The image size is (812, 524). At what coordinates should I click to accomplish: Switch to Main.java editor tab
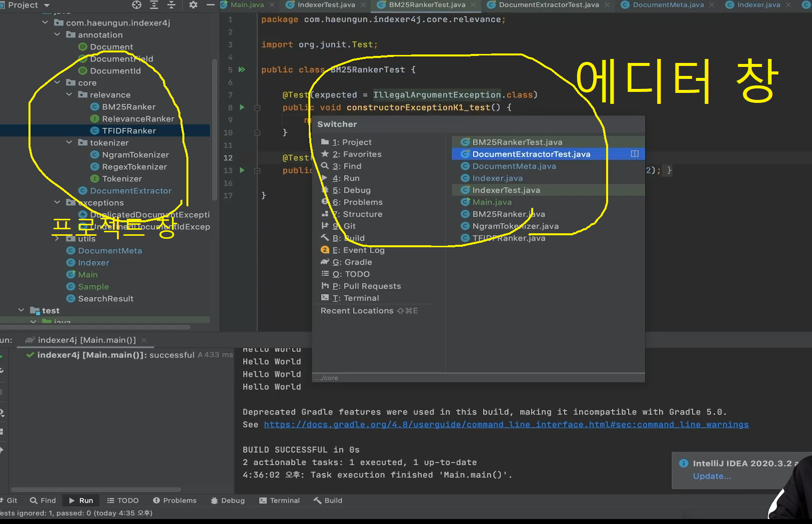[x=247, y=4]
